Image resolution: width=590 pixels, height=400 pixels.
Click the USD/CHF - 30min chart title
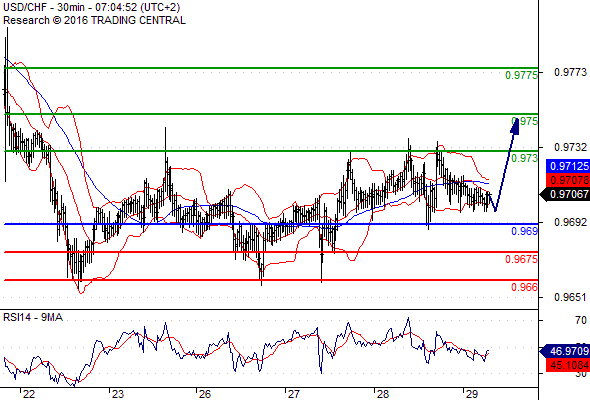point(91,7)
